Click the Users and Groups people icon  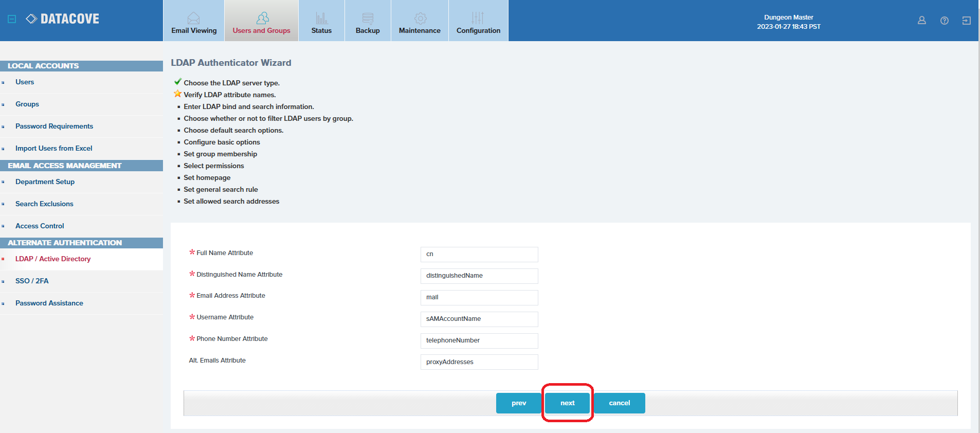point(262,19)
